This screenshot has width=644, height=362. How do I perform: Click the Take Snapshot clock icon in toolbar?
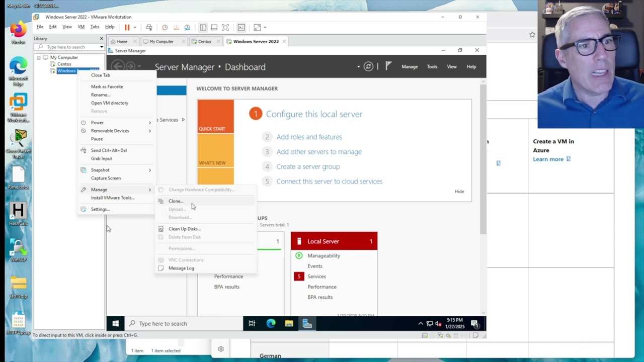point(165,27)
